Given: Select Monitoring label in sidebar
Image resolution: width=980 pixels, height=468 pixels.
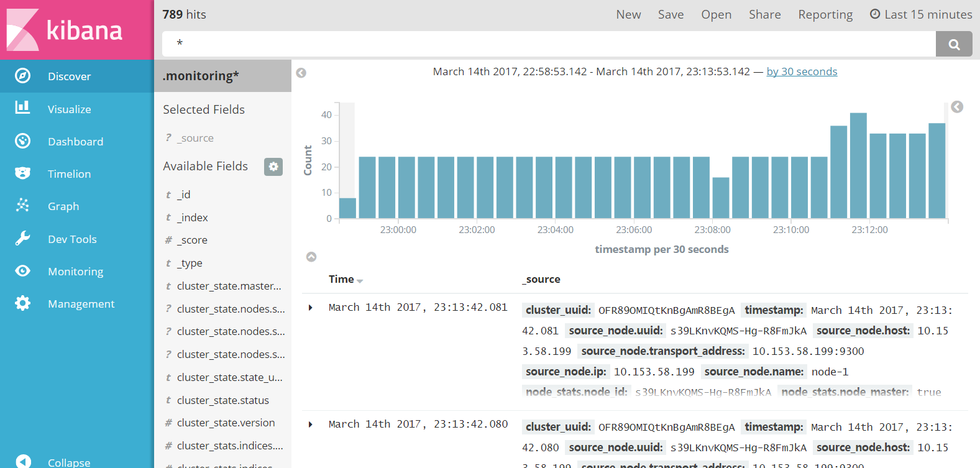Looking at the screenshot, I should point(75,271).
